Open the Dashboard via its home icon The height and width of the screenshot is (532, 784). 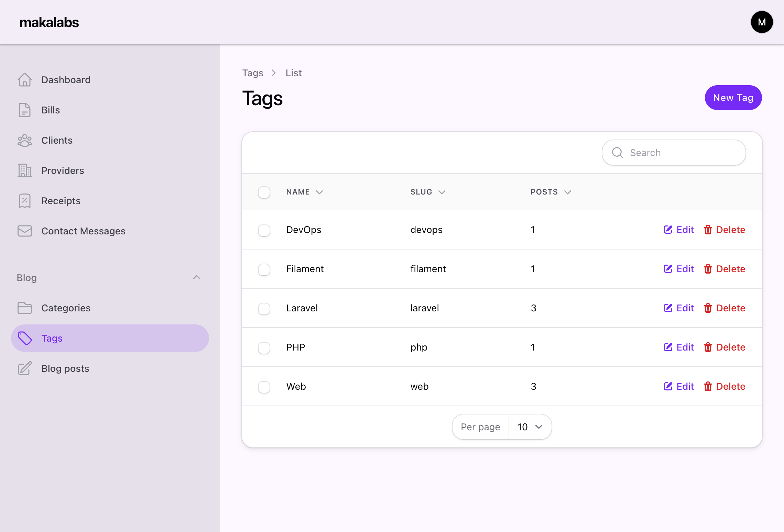[x=24, y=80]
